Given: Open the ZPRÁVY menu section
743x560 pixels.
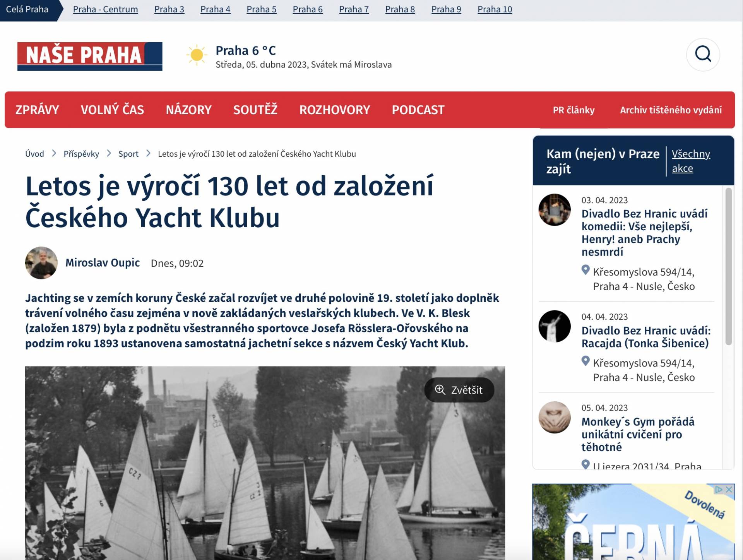Looking at the screenshot, I should (x=37, y=110).
